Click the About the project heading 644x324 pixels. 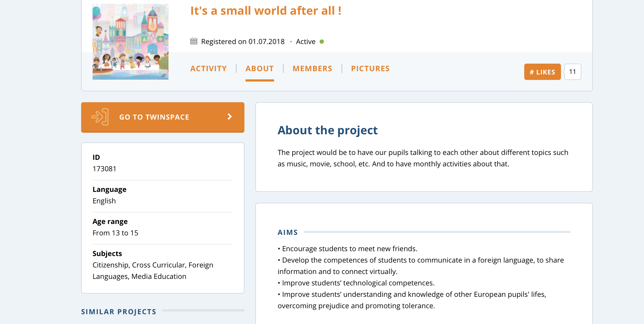pyautogui.click(x=327, y=130)
